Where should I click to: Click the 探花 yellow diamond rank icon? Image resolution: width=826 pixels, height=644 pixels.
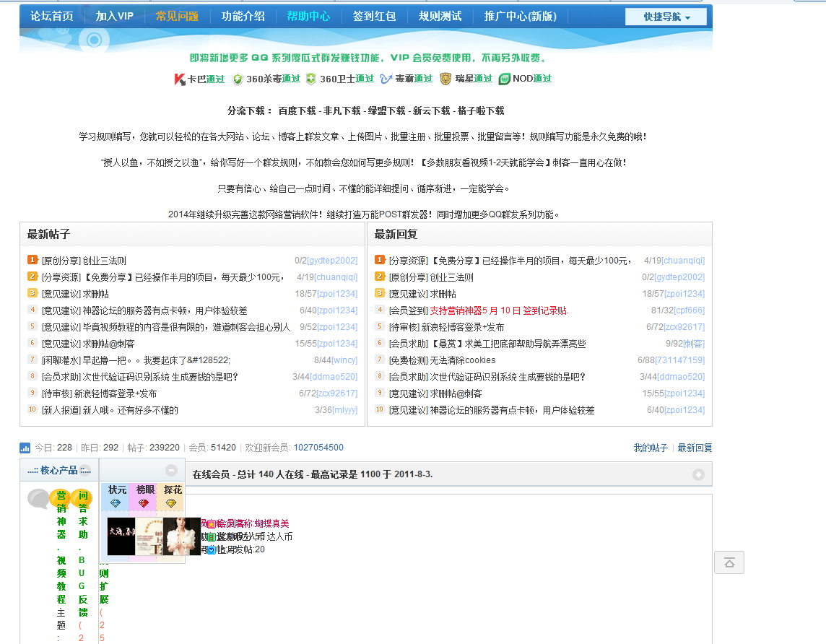170,502
